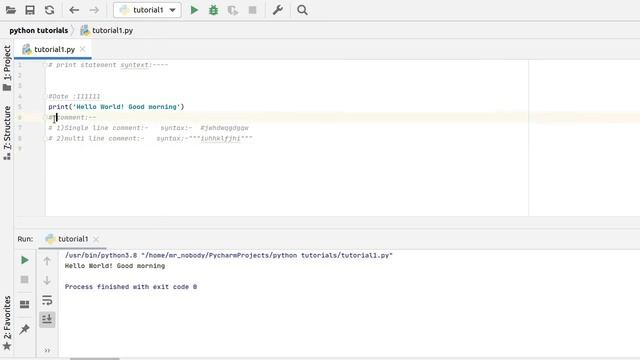This screenshot has width=640, height=360.
Task: Open the Structure tool window button
Action: point(7,133)
